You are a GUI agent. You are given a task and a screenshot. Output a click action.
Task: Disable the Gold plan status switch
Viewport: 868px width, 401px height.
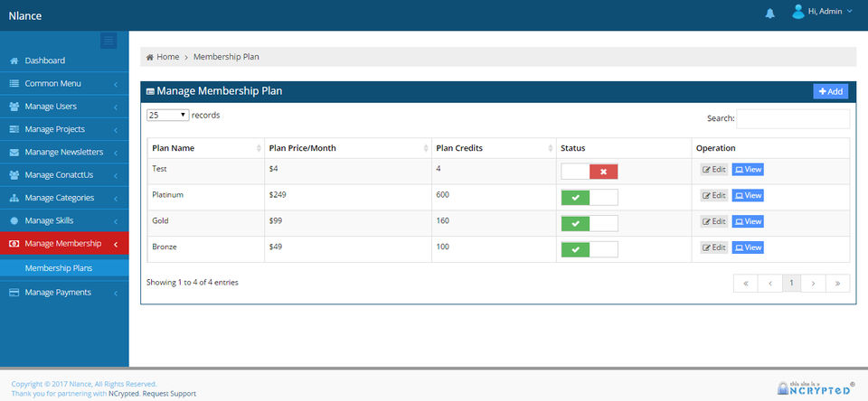coord(589,223)
